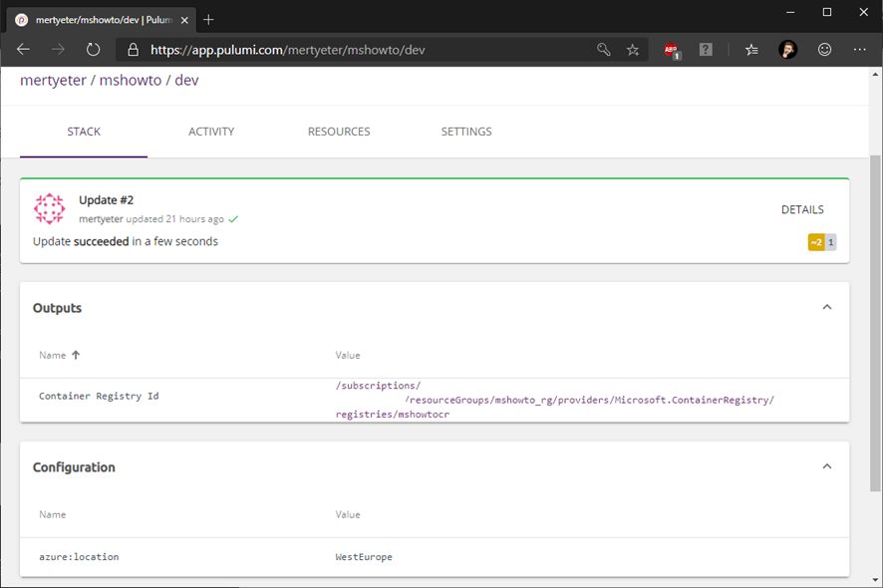Select the azure:location config name

pos(79,557)
